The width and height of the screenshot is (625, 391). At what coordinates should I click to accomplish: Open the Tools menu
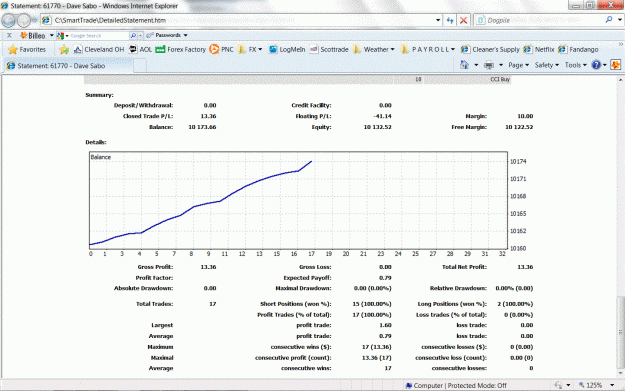pos(576,65)
